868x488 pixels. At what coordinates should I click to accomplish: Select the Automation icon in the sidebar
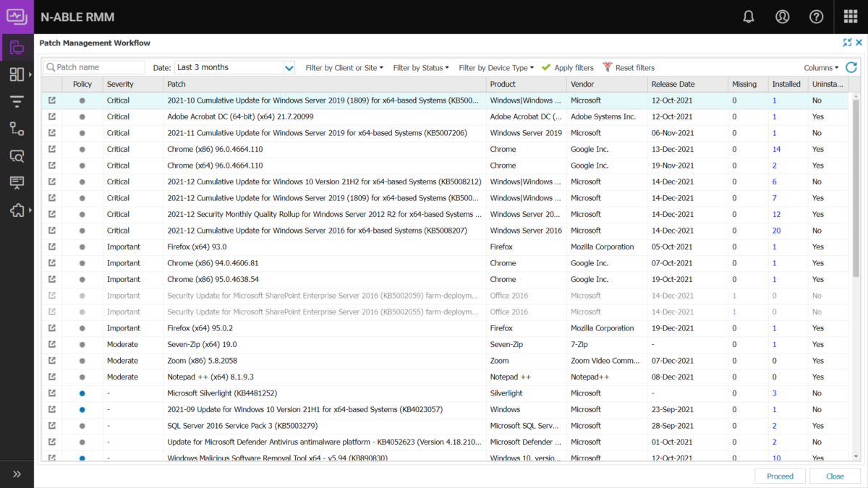coord(16,129)
